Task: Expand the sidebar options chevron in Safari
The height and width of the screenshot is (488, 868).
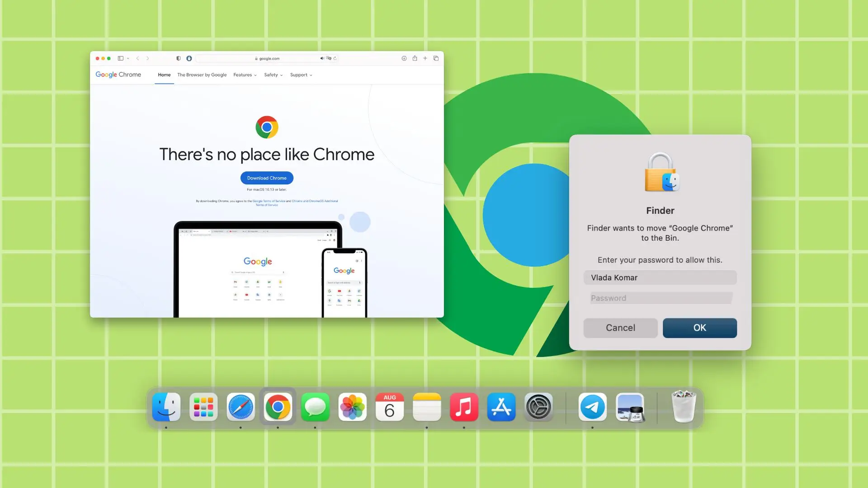Action: [128, 58]
